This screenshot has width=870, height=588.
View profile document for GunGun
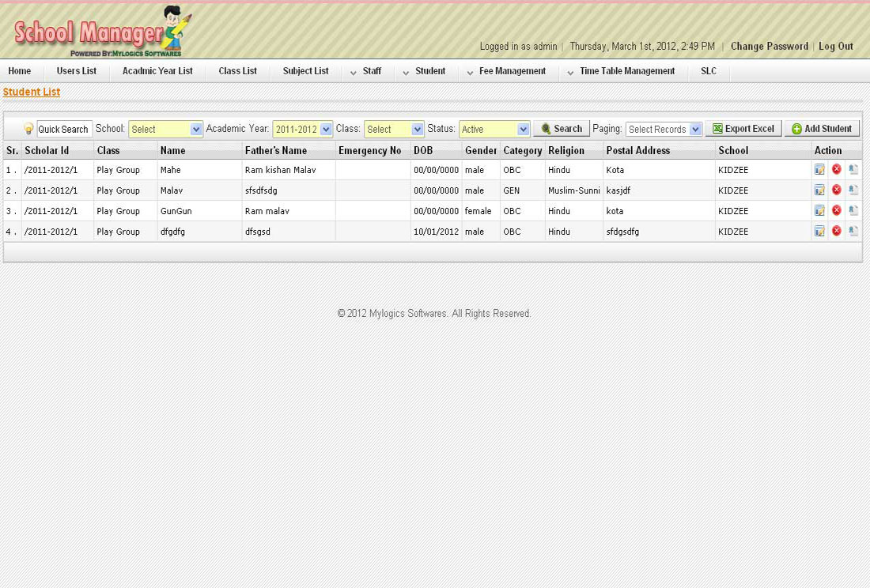853,210
